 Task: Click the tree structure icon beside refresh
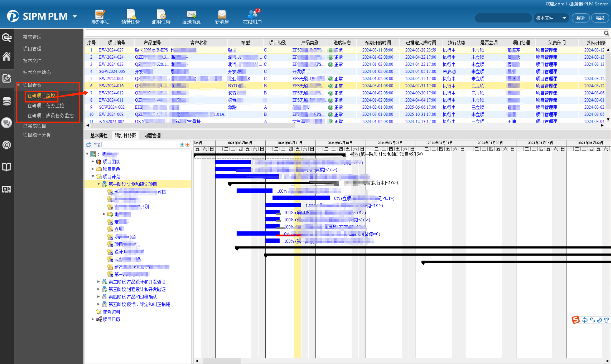pyautogui.click(x=97, y=145)
